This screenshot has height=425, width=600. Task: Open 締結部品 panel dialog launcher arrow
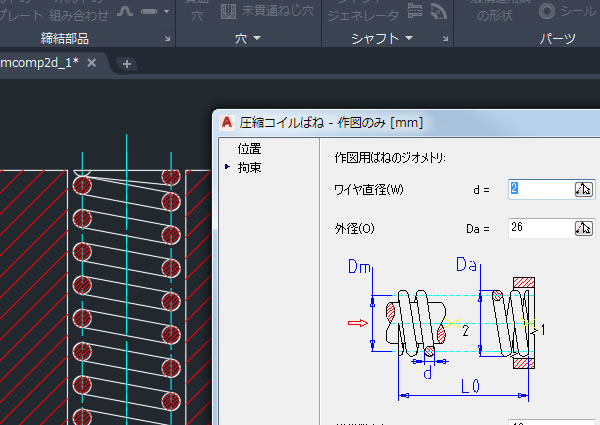tap(167, 39)
